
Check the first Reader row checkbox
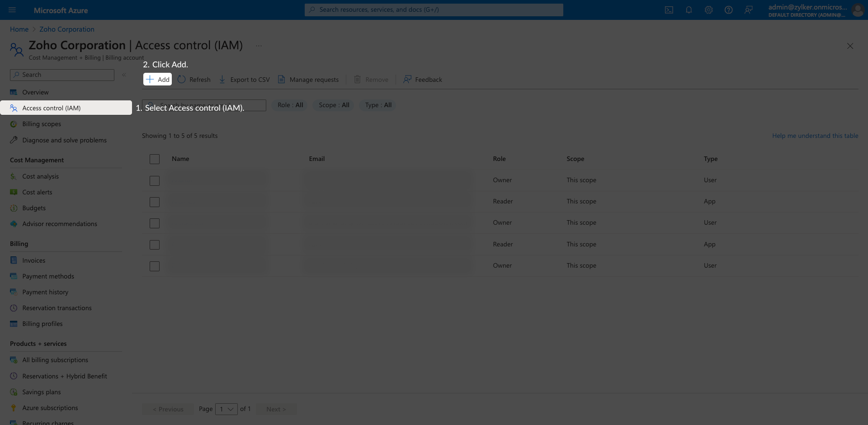(x=155, y=202)
